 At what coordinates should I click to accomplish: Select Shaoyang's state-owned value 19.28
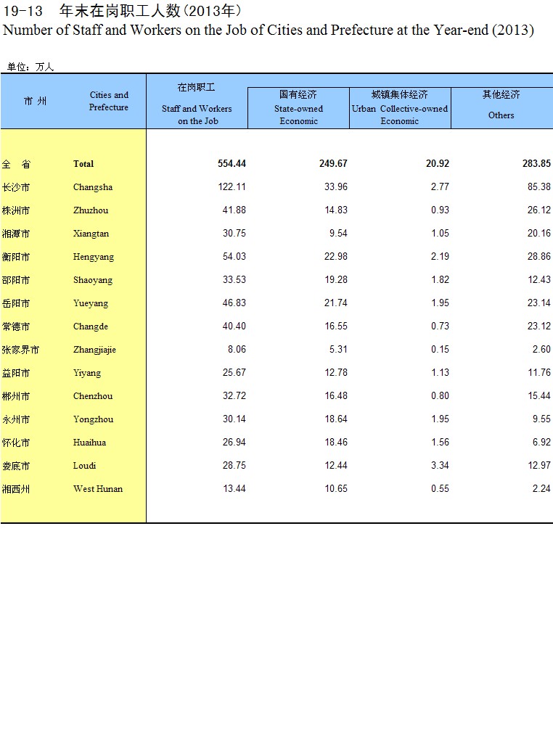[335, 279]
